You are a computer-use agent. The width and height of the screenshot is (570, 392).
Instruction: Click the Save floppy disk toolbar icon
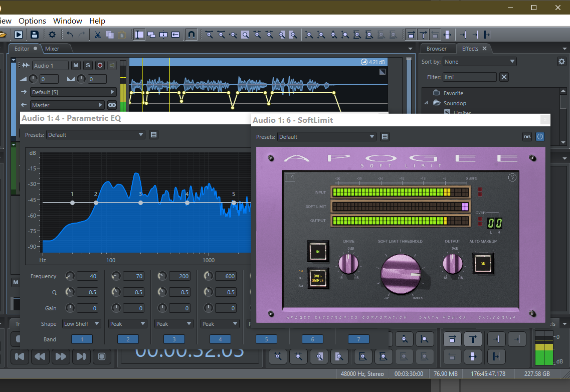pyautogui.click(x=34, y=35)
